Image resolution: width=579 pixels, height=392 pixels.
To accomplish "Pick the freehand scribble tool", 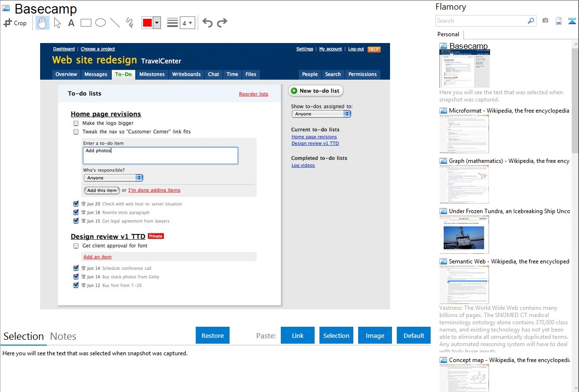I will [130, 23].
